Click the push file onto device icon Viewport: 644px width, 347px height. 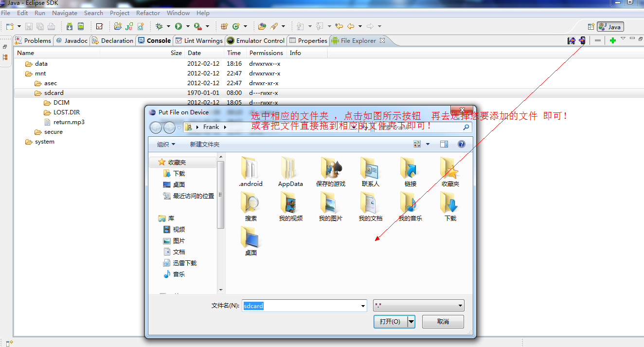[582, 40]
